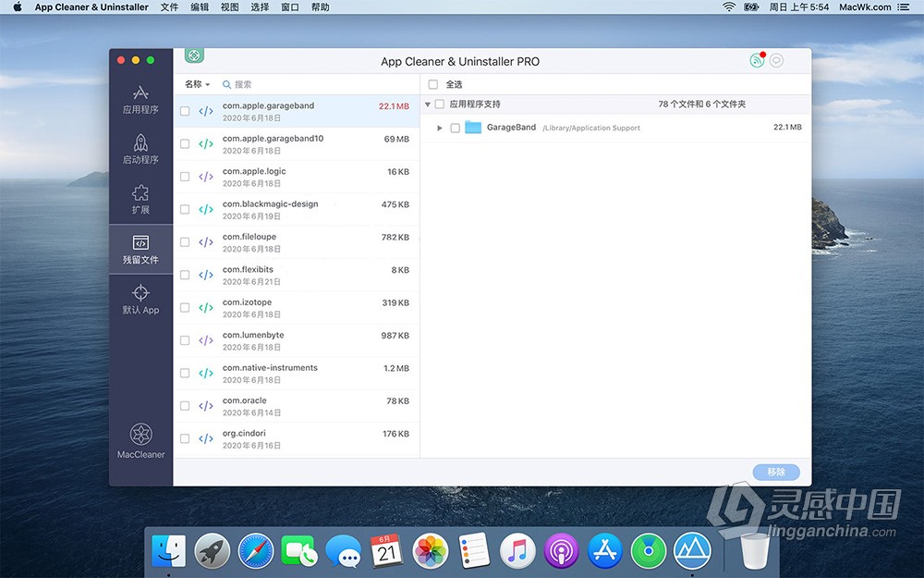
Task: Open the 视图 menu
Action: (230, 7)
